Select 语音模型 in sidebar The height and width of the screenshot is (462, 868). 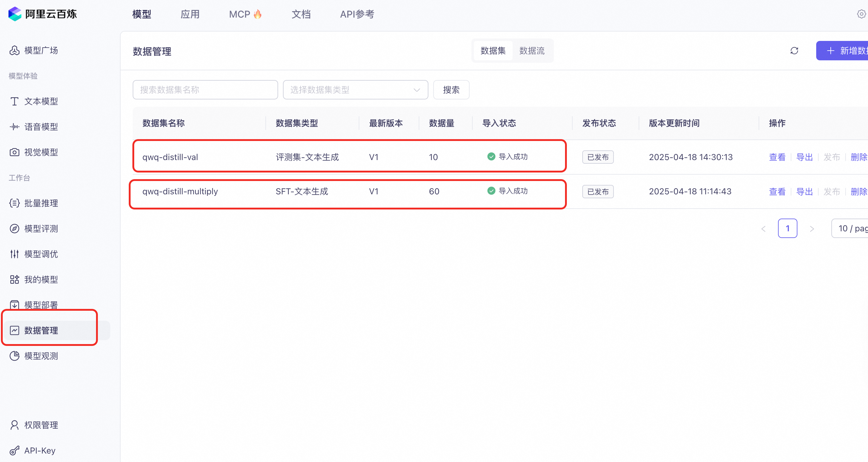(x=41, y=127)
